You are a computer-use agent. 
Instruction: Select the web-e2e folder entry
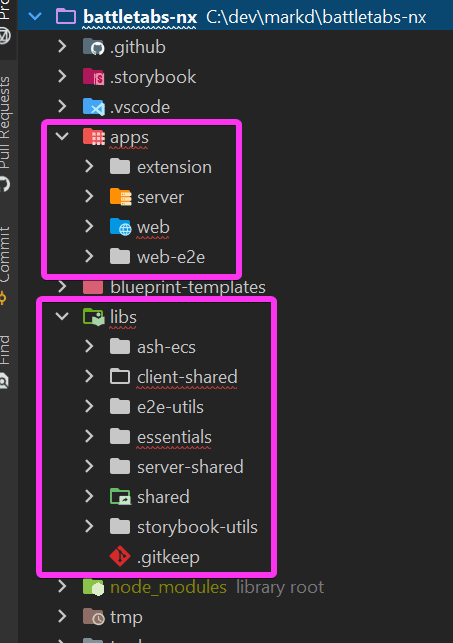(x=157, y=257)
